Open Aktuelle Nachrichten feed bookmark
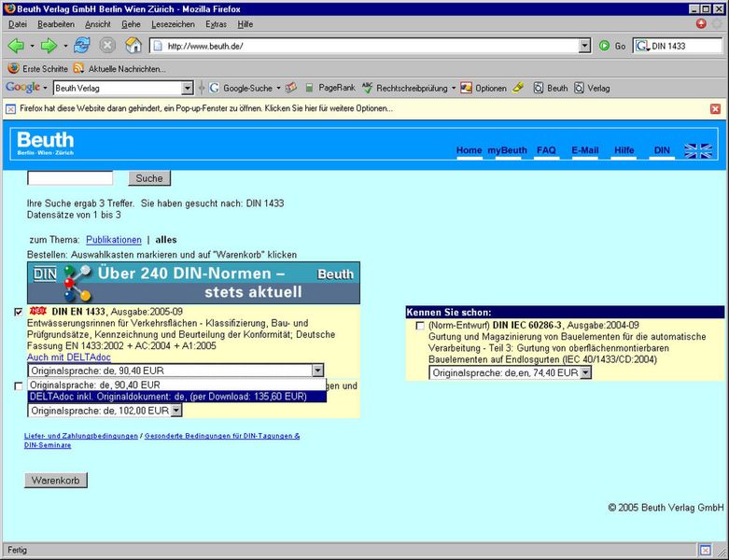This screenshot has width=729, height=560. point(119,68)
